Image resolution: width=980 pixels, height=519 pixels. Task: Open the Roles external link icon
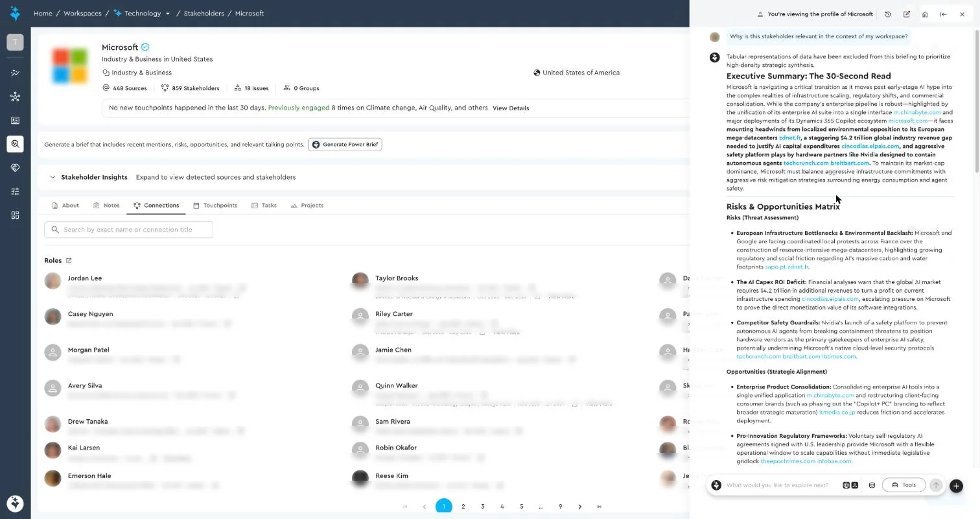pos(69,261)
